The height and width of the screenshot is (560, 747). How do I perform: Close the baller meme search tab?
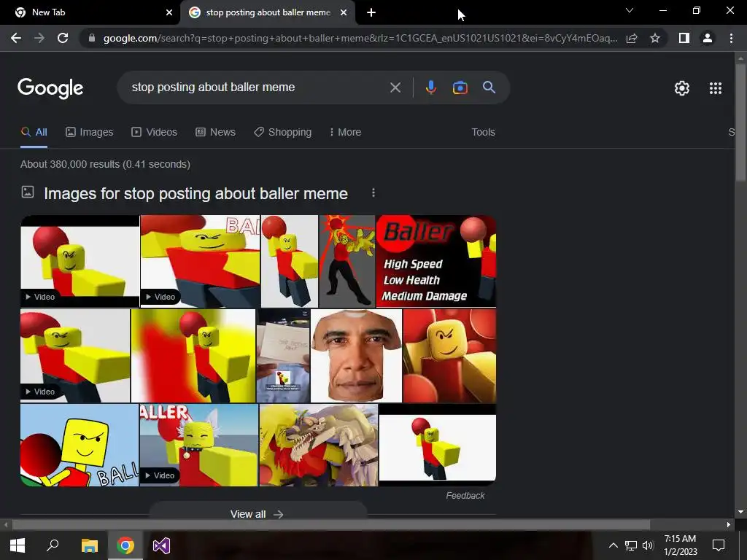[x=344, y=13]
